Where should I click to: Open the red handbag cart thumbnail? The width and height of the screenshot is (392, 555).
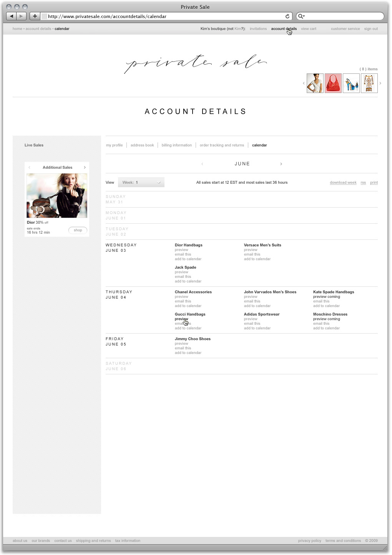(x=333, y=83)
